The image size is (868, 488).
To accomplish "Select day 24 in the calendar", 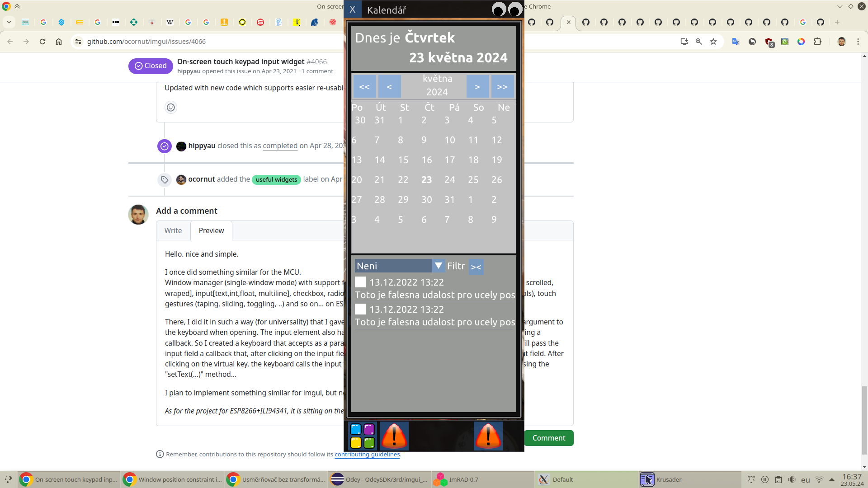I will 449,180.
